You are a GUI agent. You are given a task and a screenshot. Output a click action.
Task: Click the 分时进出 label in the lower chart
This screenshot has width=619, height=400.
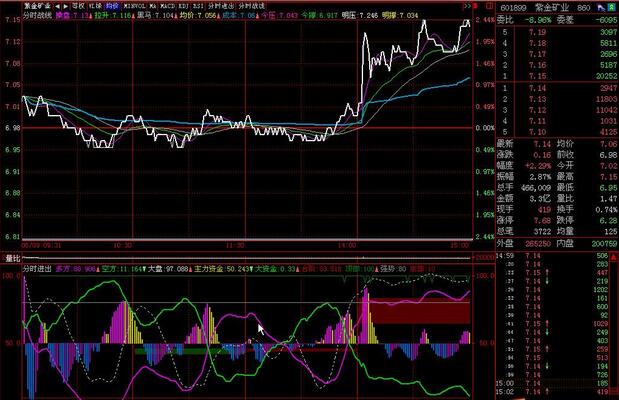36,268
